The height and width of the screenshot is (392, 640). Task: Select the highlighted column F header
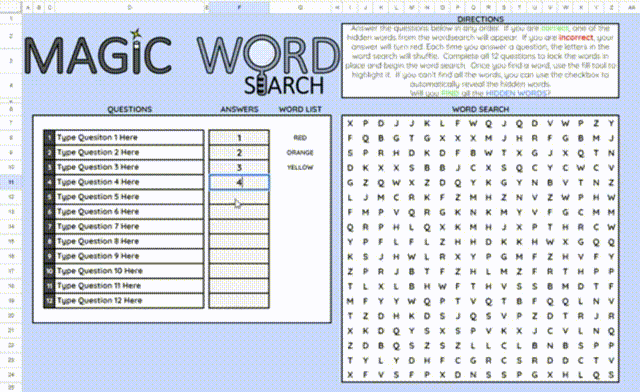click(239, 7)
